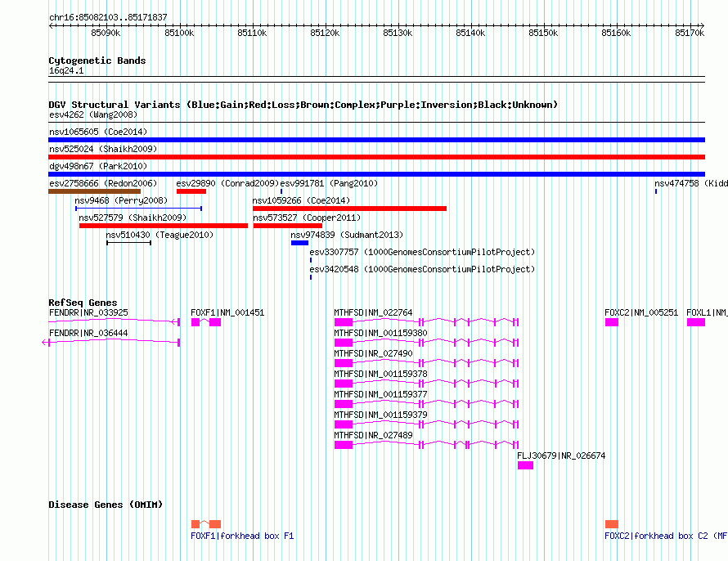Image resolution: width=728 pixels, height=561 pixels.
Task: Select the MTHFSD NM_001159378 transcript glyph
Action: 426,384
